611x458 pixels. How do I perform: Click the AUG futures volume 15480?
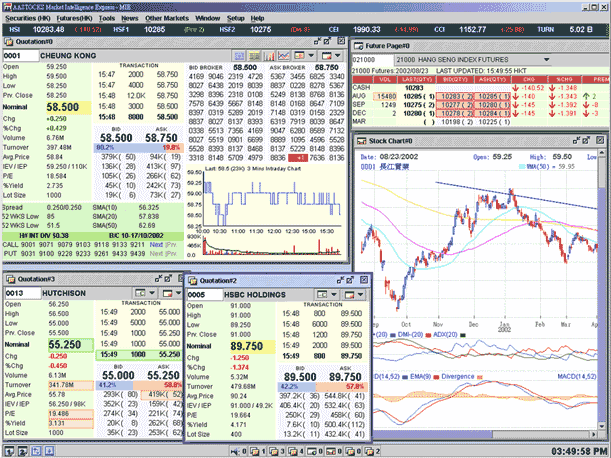(x=387, y=96)
